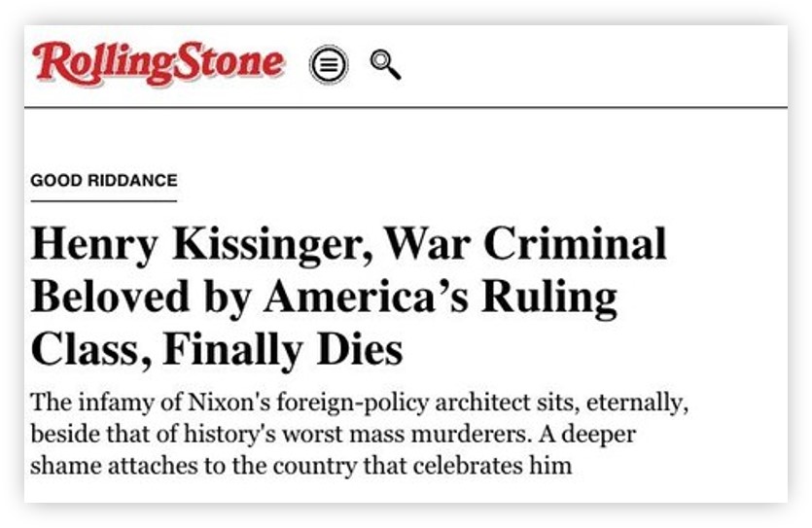Open the GOOD RIDDANCE category label
Image resolution: width=812 pixels, height=528 pixels.
coord(104,181)
